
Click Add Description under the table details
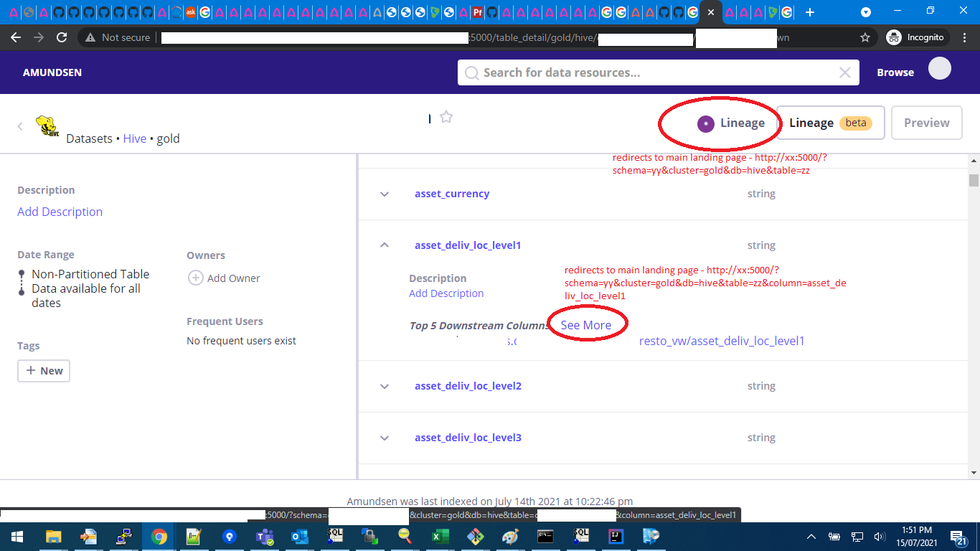(60, 212)
